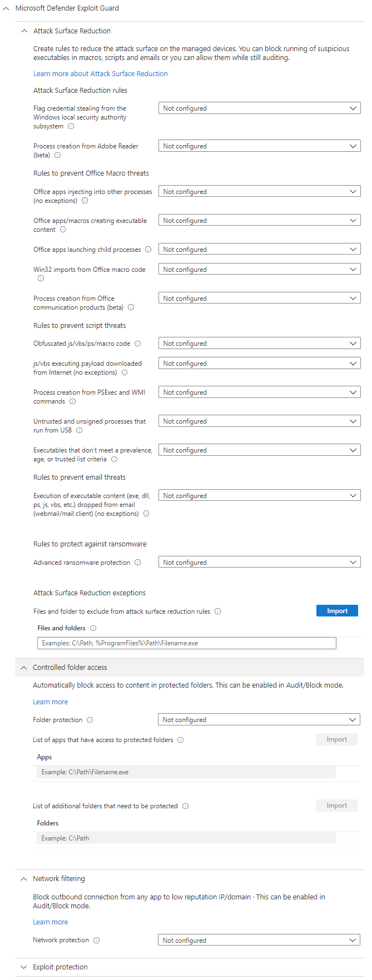Open Learn more about Attack Surface Reduction link
The height and width of the screenshot is (980, 372).
(101, 74)
